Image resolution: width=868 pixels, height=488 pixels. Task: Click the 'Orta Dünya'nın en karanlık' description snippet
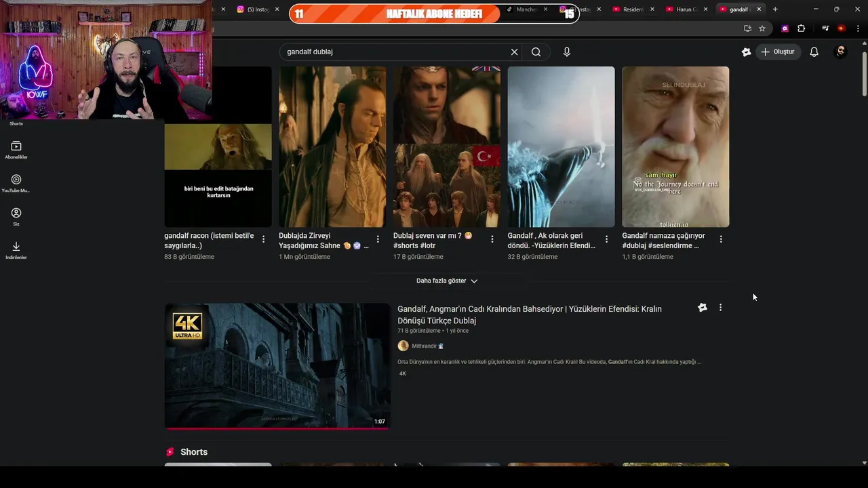click(x=549, y=362)
